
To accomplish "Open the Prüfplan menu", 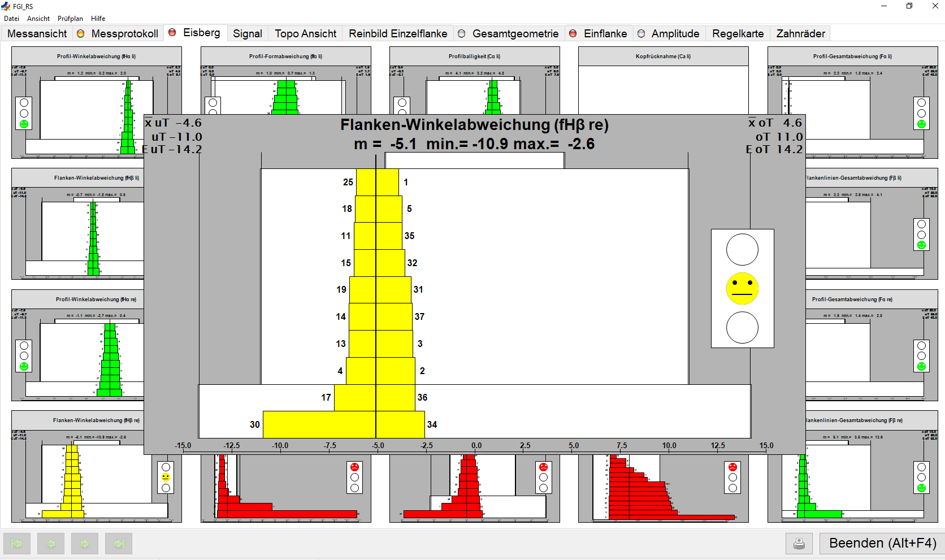I will 70,19.
